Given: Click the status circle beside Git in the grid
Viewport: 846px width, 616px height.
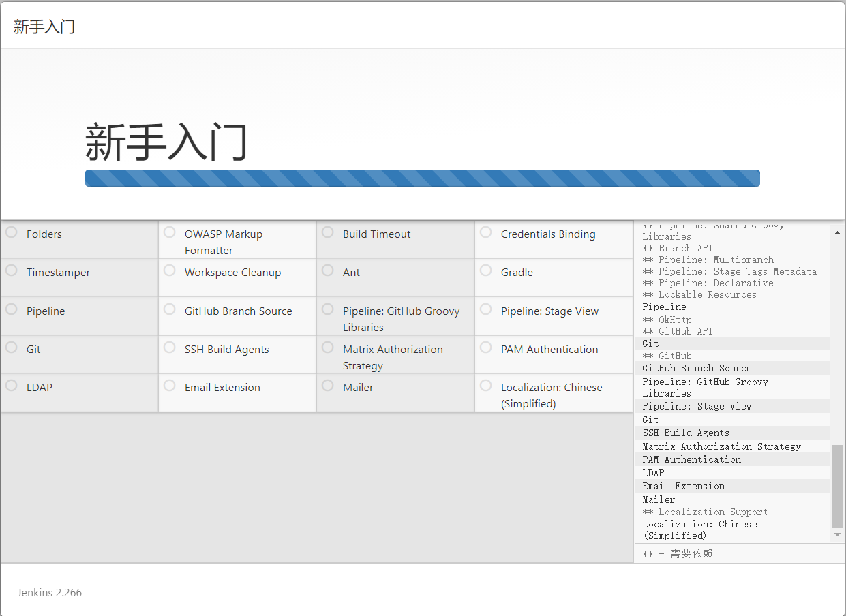Looking at the screenshot, I should 12,348.
